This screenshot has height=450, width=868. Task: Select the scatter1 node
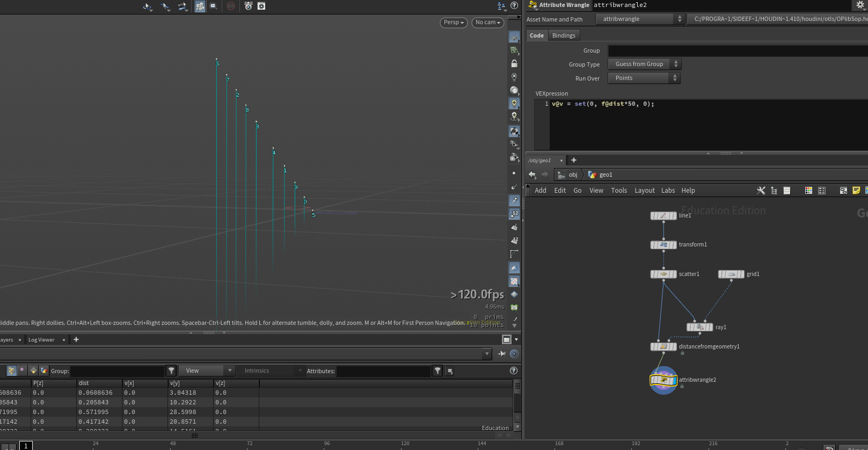click(663, 274)
